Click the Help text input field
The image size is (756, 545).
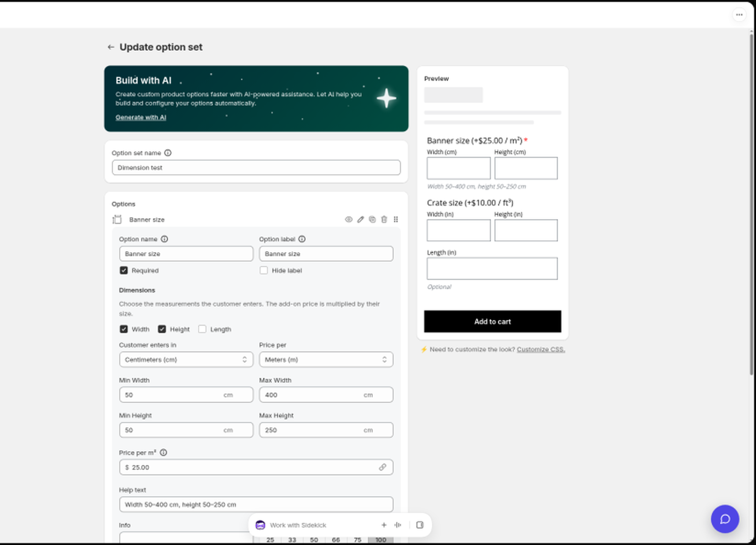coord(256,505)
